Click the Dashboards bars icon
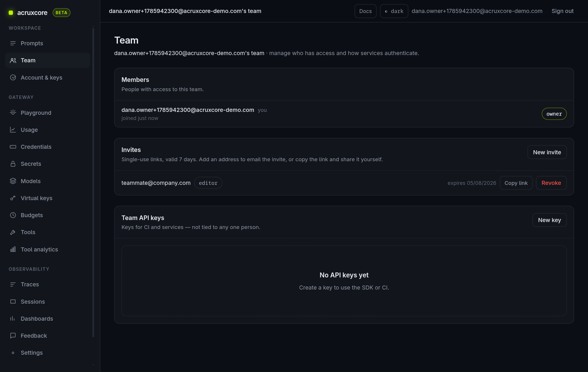 (x=13, y=319)
